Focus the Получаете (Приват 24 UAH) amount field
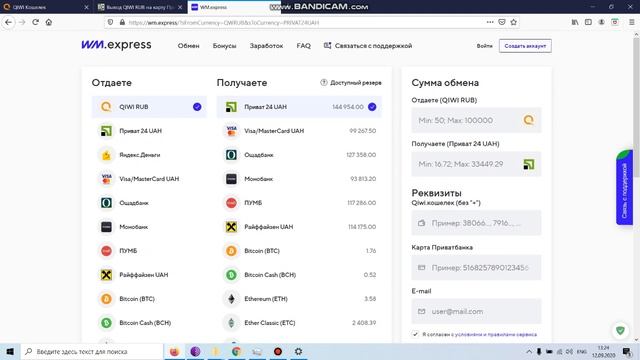Image resolution: width=640 pixels, height=360 pixels. (476, 164)
